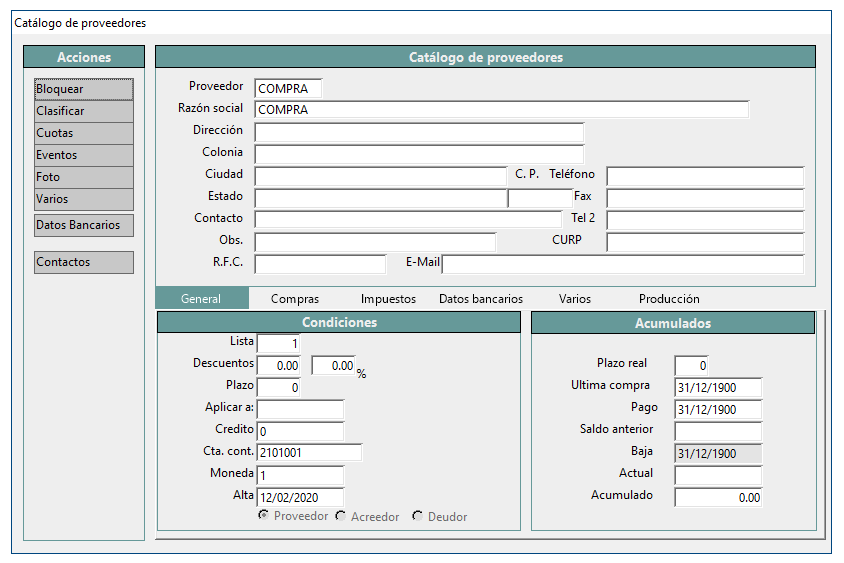Viewport: 844px width, 563px height.
Task: Click the E-Mail input field
Action: tap(623, 264)
